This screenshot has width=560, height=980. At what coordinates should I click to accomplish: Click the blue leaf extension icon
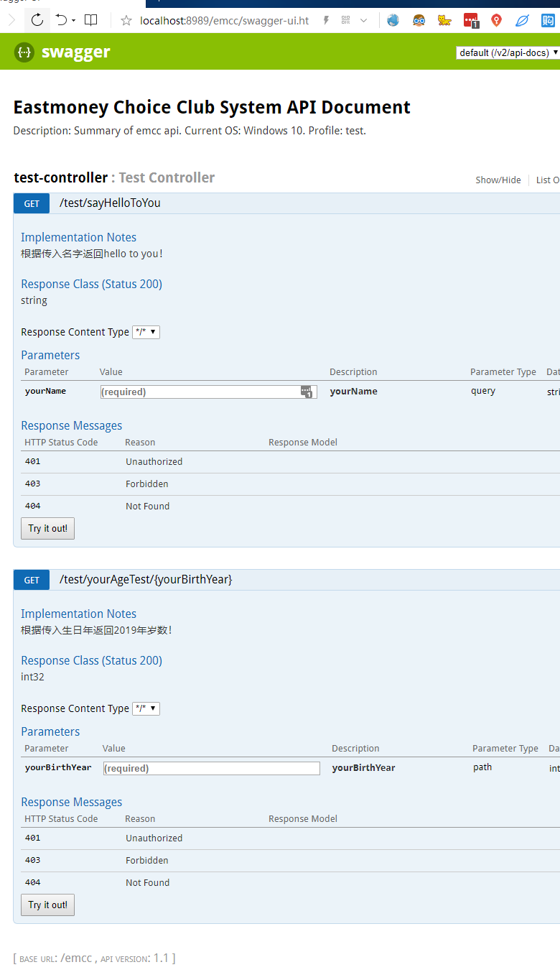[522, 20]
